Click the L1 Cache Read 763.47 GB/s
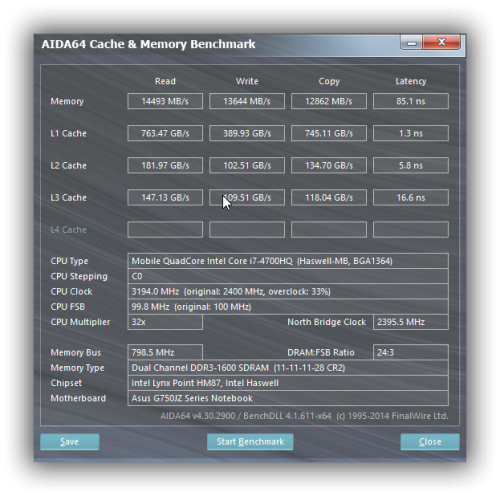This screenshot has width=500, height=496. (x=165, y=133)
